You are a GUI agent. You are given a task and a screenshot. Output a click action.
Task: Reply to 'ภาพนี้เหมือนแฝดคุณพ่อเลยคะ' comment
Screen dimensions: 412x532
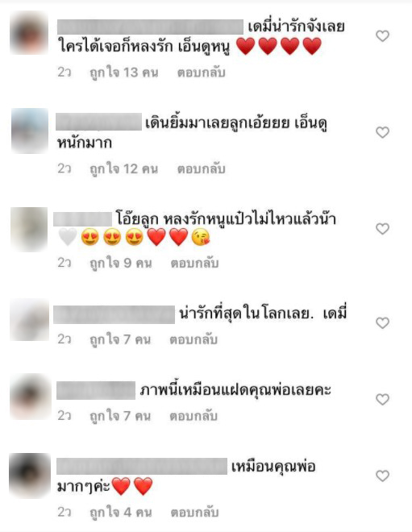(x=194, y=416)
